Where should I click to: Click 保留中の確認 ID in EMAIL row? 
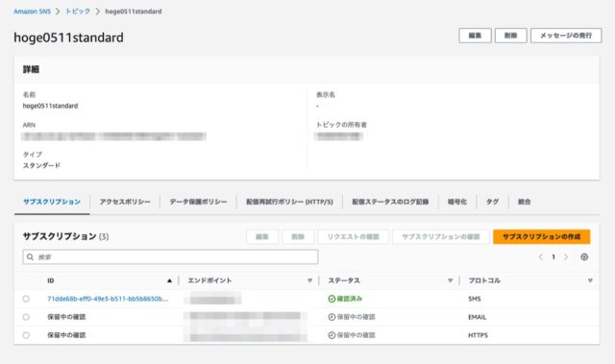tap(66, 317)
